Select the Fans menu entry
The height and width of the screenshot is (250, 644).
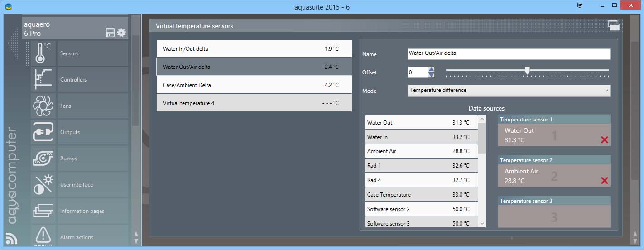click(93, 106)
